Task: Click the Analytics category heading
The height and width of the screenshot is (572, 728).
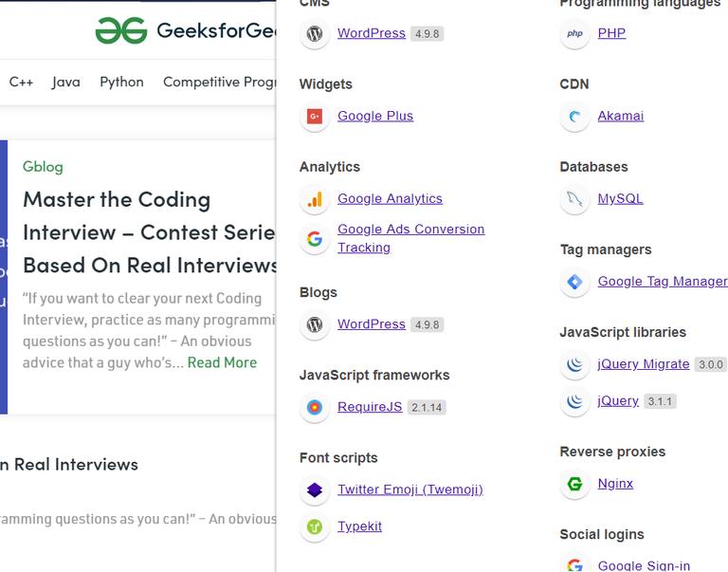Action: [x=330, y=167]
